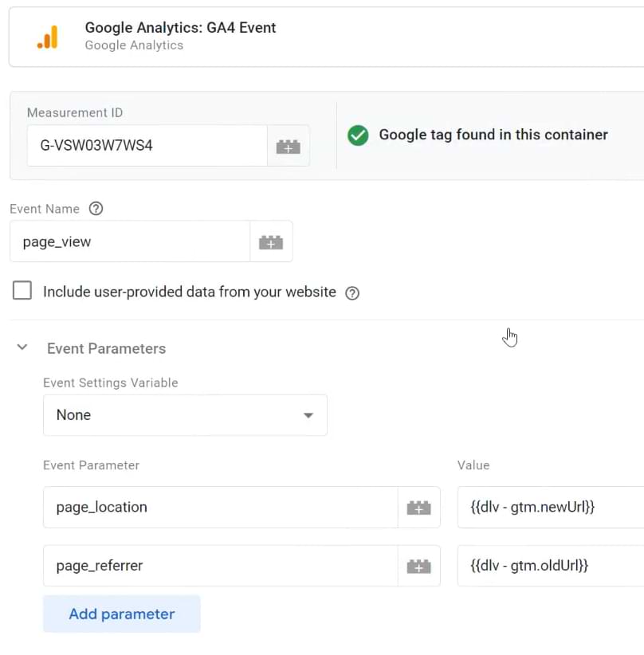Screen dimensions: 644x655
Task: Show help for user-provided data option
Action: point(352,292)
